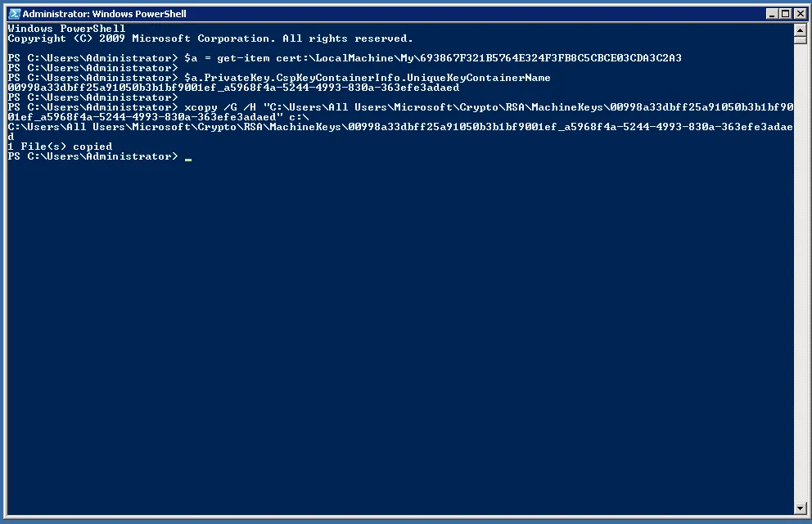Click the Microsoft Corporation copyright line

point(210,38)
